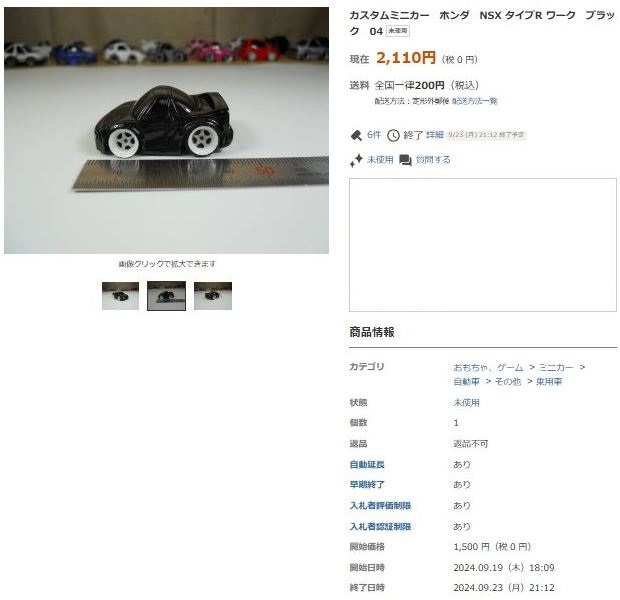Click the 入札者評価制限 help link
Image resolution: width=620 pixels, height=600 pixels.
[380, 505]
